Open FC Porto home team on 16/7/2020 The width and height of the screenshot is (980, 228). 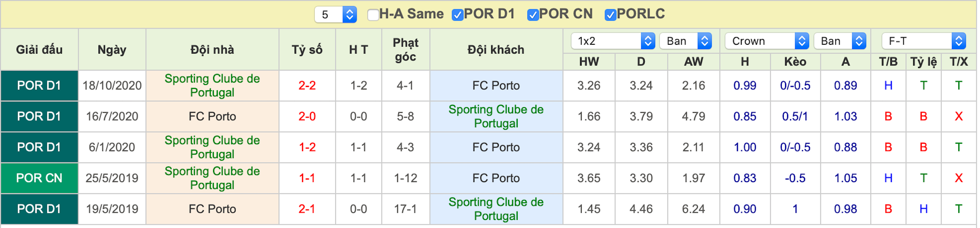point(212,116)
